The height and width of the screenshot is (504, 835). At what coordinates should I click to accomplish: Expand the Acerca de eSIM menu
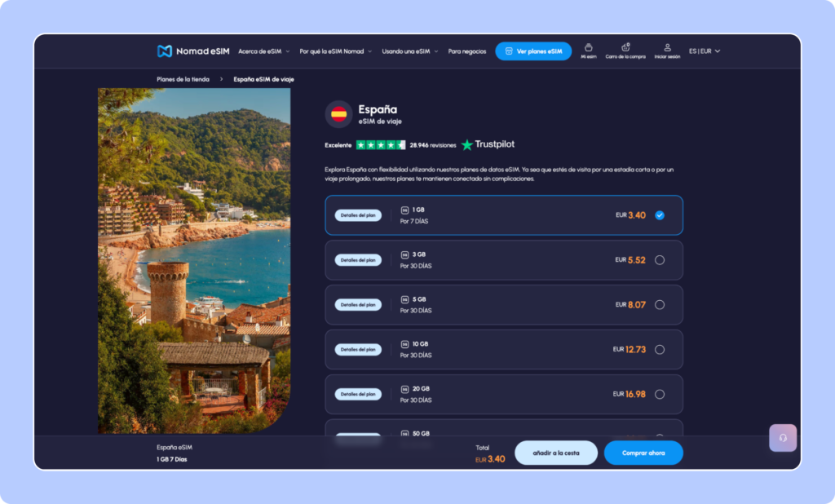pyautogui.click(x=263, y=51)
